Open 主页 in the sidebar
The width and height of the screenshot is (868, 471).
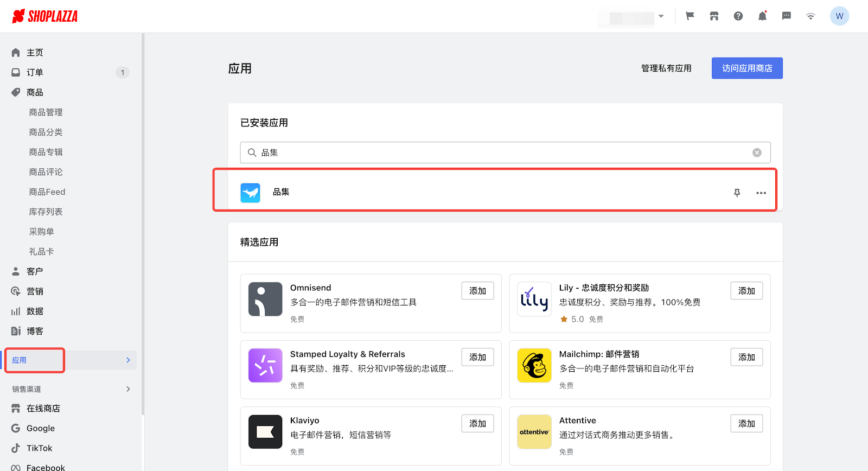35,53
